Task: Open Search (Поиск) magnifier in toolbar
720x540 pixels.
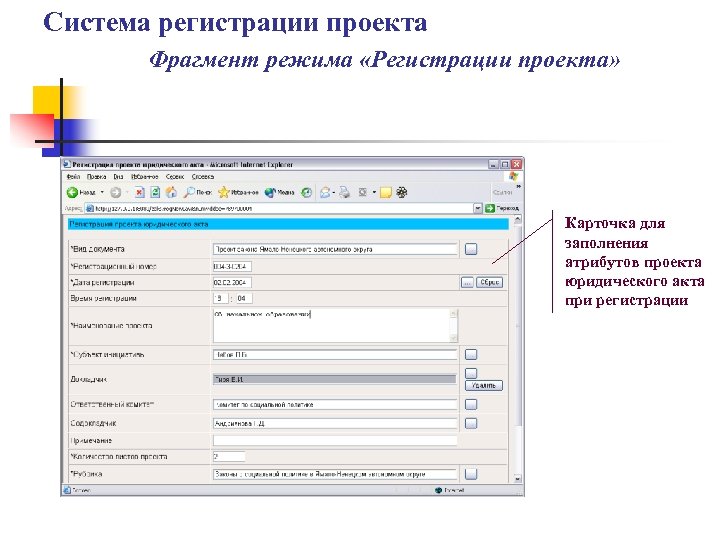Action: pos(189,192)
